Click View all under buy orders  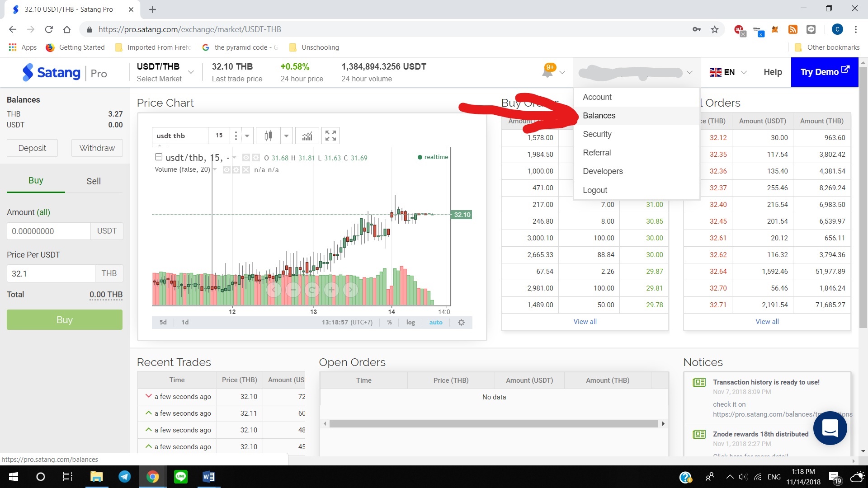(585, 322)
